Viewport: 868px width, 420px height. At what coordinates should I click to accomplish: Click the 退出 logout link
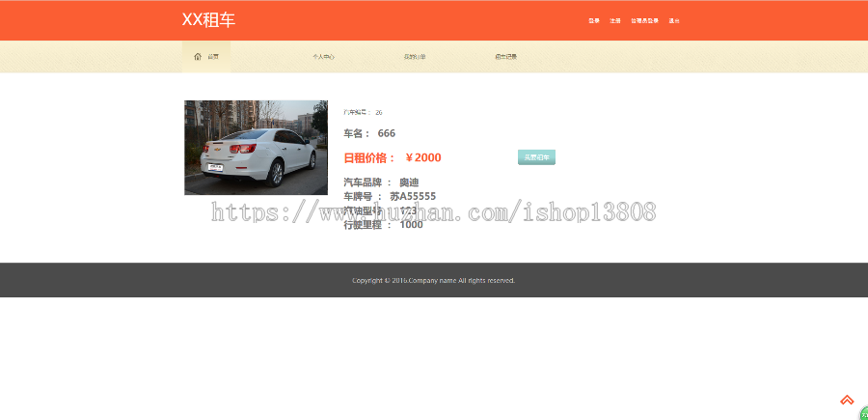click(x=674, y=21)
